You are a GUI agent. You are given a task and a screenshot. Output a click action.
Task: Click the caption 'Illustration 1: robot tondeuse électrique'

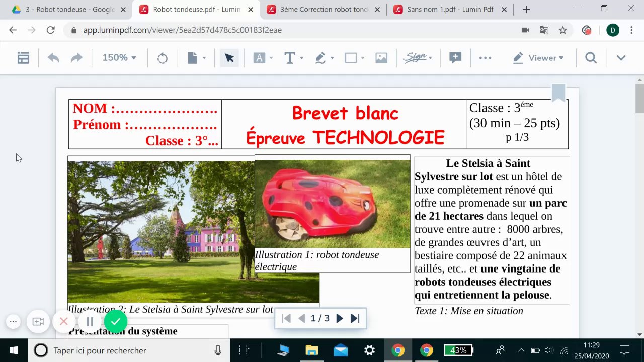(317, 260)
